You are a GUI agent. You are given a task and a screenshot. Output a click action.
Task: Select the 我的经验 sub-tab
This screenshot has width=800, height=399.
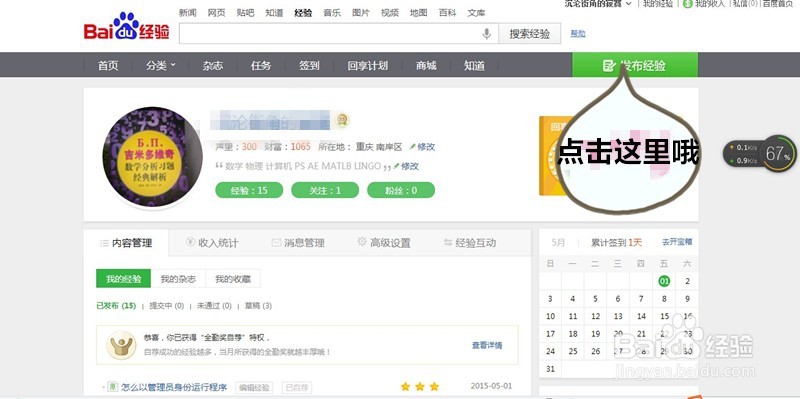point(123,279)
